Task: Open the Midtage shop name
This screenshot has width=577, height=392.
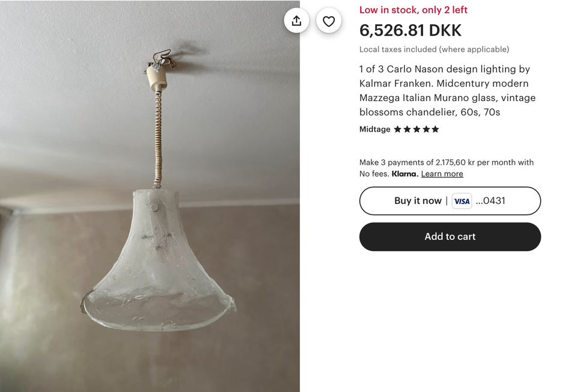Action: (x=374, y=129)
